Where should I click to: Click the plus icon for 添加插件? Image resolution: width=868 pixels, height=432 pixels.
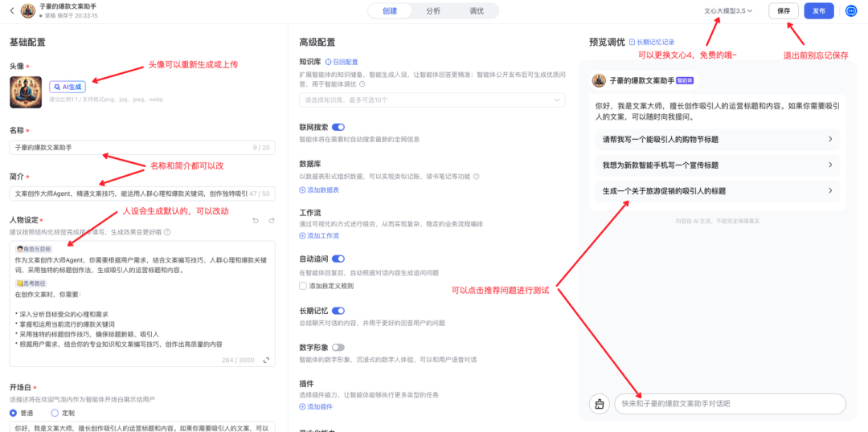pyautogui.click(x=302, y=406)
